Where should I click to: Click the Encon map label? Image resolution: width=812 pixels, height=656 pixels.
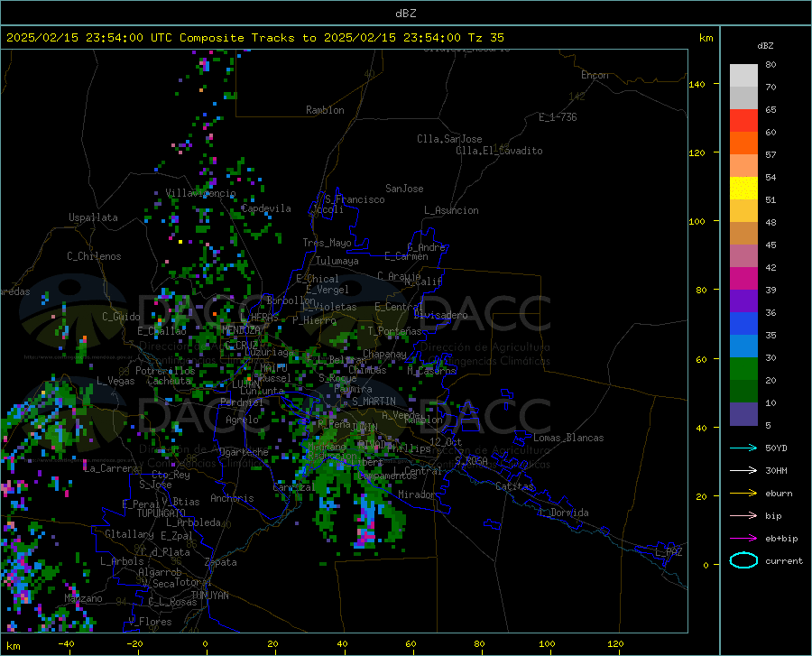coord(595,75)
